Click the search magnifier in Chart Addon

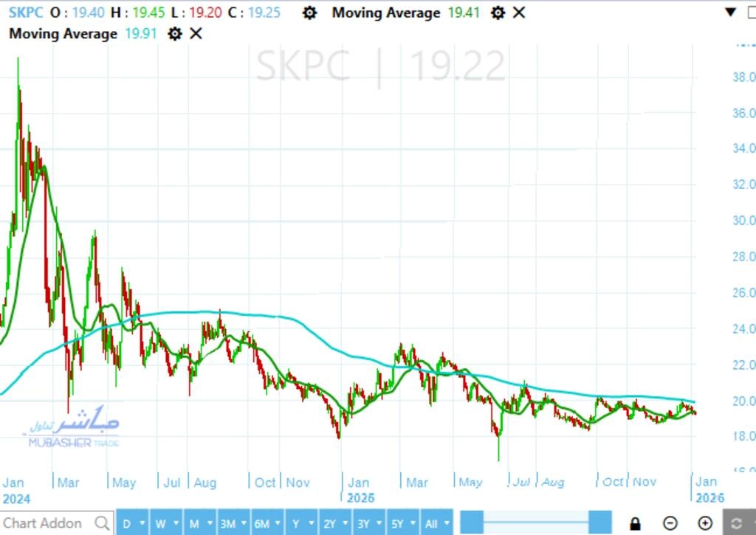click(102, 523)
